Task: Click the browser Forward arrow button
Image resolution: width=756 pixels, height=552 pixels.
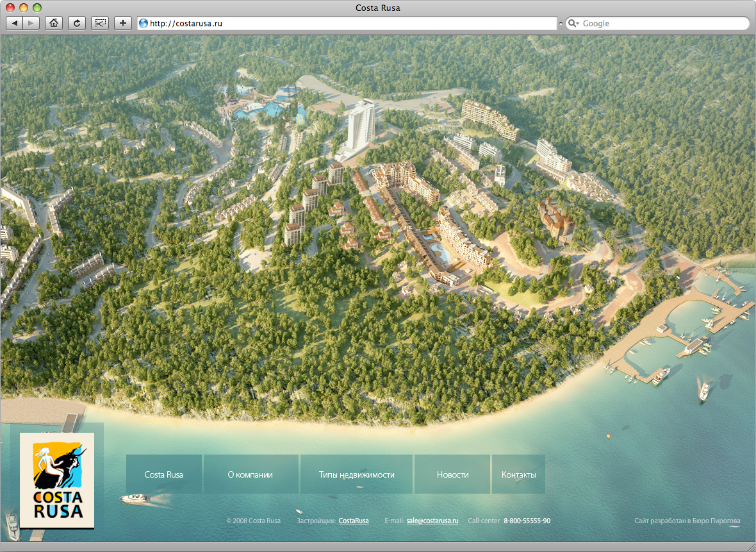Action: point(31,23)
